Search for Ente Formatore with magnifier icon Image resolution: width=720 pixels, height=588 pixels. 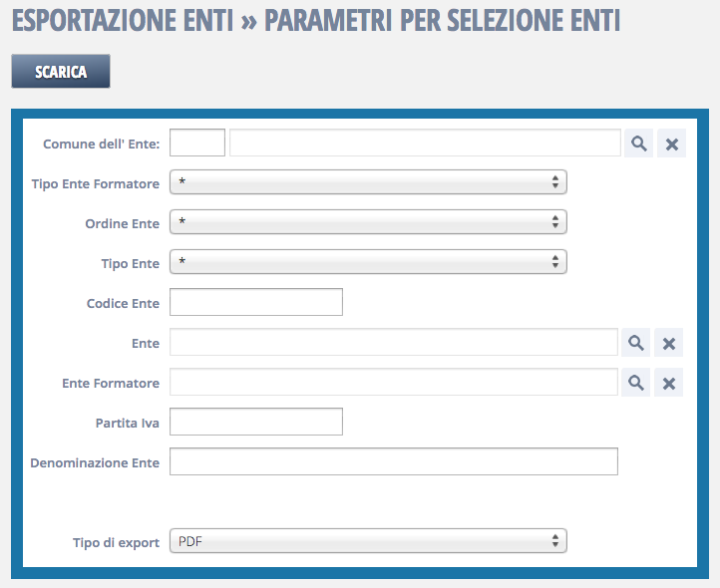[x=635, y=383]
